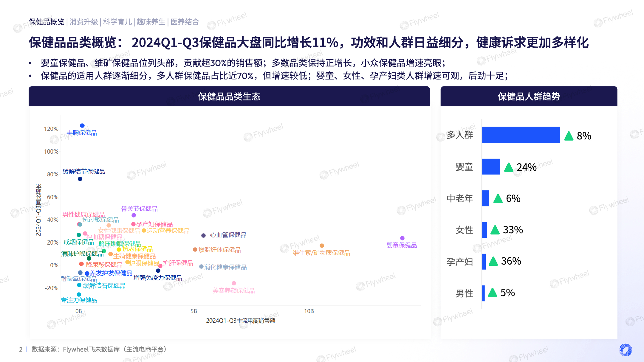Click the green up triangle beside 33%

tap(495, 230)
